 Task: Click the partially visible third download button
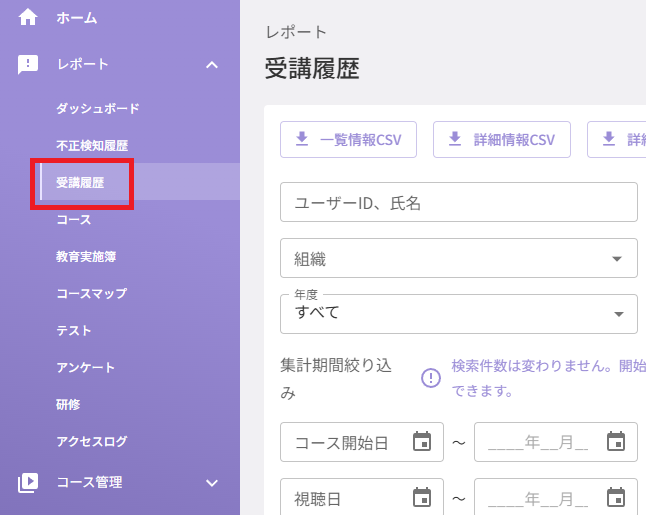617,140
